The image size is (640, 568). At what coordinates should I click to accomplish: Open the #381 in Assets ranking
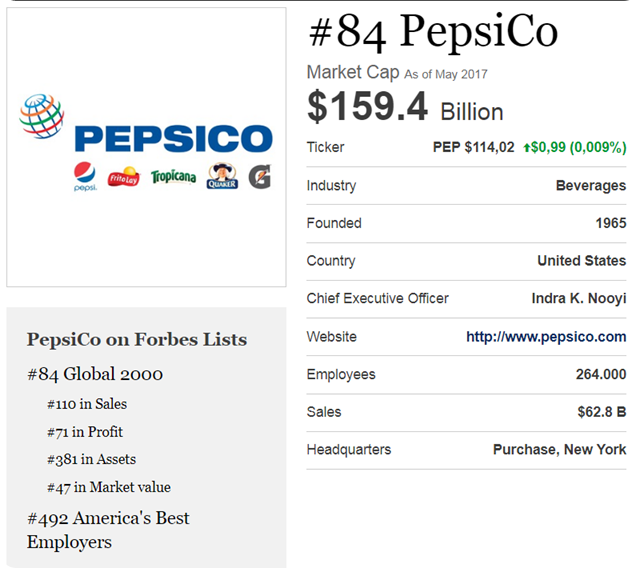91,459
